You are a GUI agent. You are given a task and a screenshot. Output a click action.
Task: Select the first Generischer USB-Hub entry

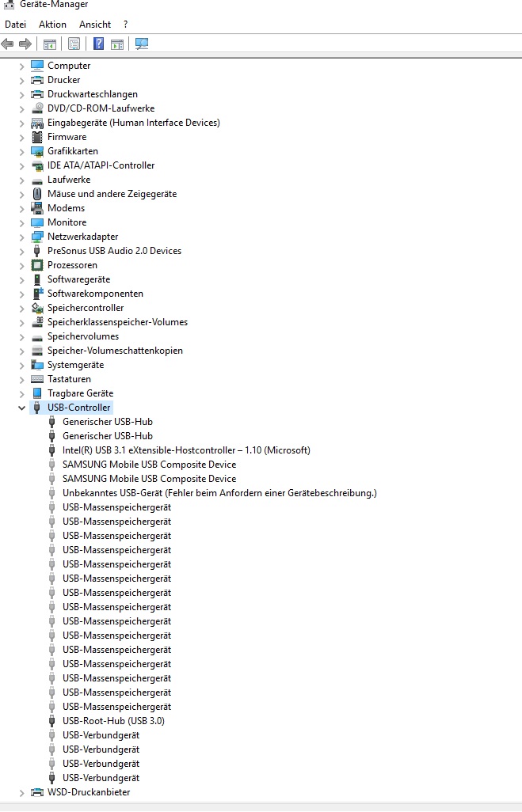108,422
